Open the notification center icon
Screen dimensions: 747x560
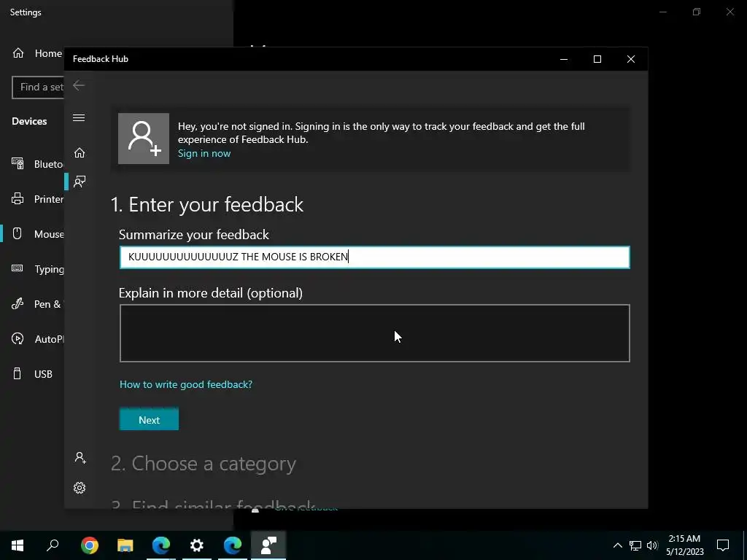point(723,545)
